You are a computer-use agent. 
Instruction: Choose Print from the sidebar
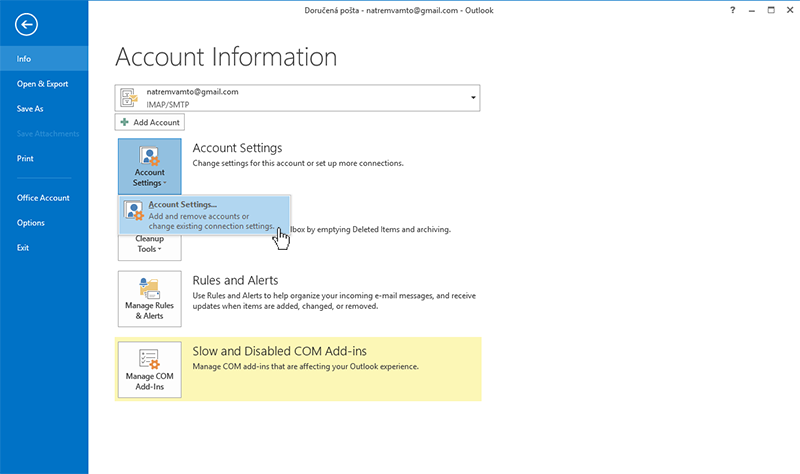point(44,159)
